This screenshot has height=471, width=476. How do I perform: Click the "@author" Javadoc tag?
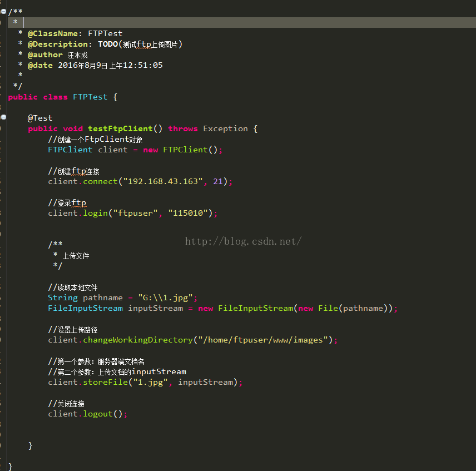click(45, 55)
